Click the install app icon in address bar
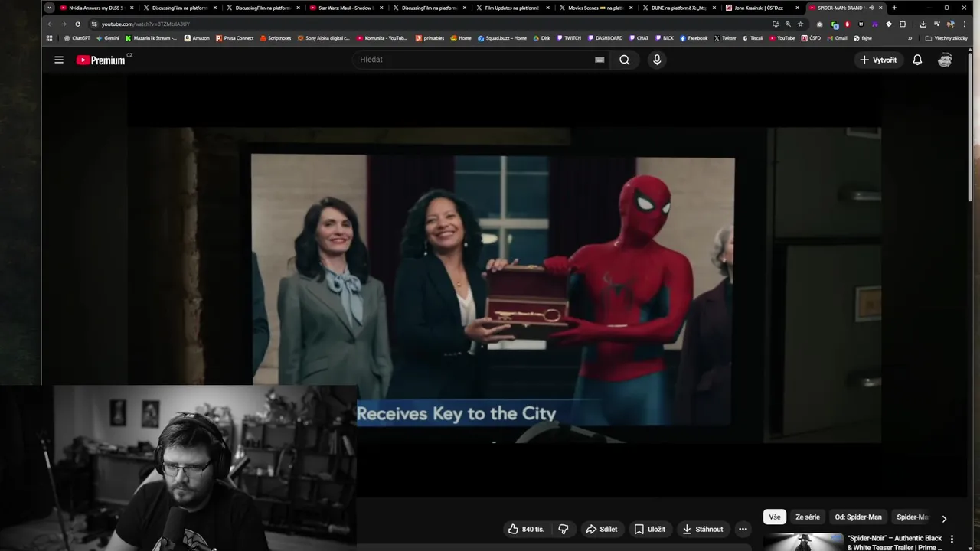The width and height of the screenshot is (980, 551). coord(776,24)
